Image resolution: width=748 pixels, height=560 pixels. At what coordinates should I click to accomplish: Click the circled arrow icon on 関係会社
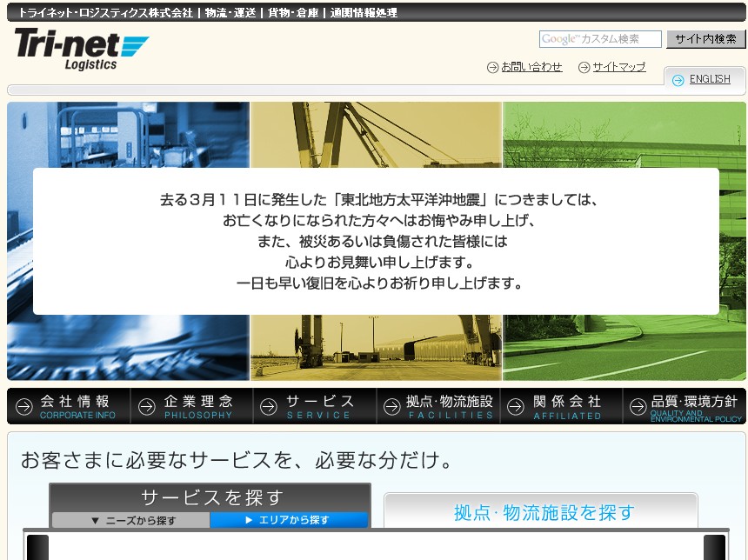[x=517, y=406]
